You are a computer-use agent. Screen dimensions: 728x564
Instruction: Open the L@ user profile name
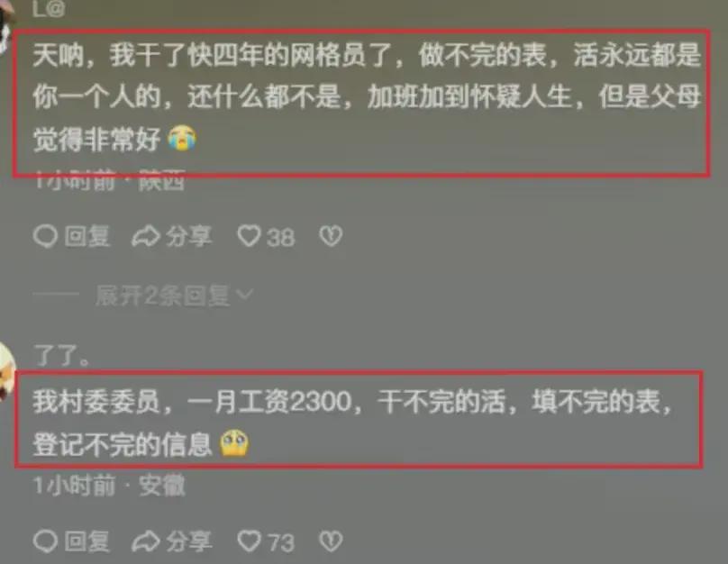click(x=49, y=9)
